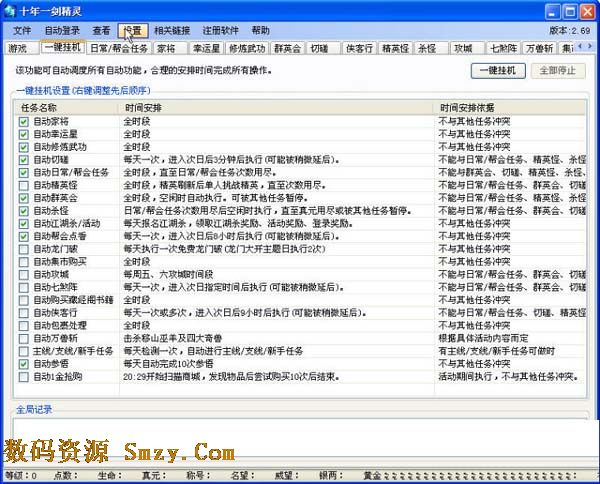Click the 时间安排依据 column header
Image resolution: width=600 pixels, height=484 pixels.
point(510,108)
